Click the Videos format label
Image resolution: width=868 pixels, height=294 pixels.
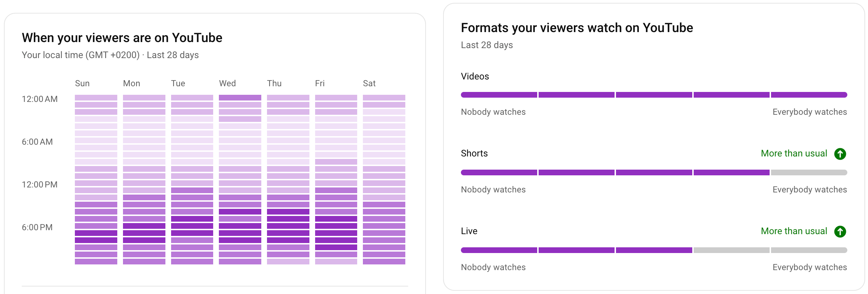point(475,76)
